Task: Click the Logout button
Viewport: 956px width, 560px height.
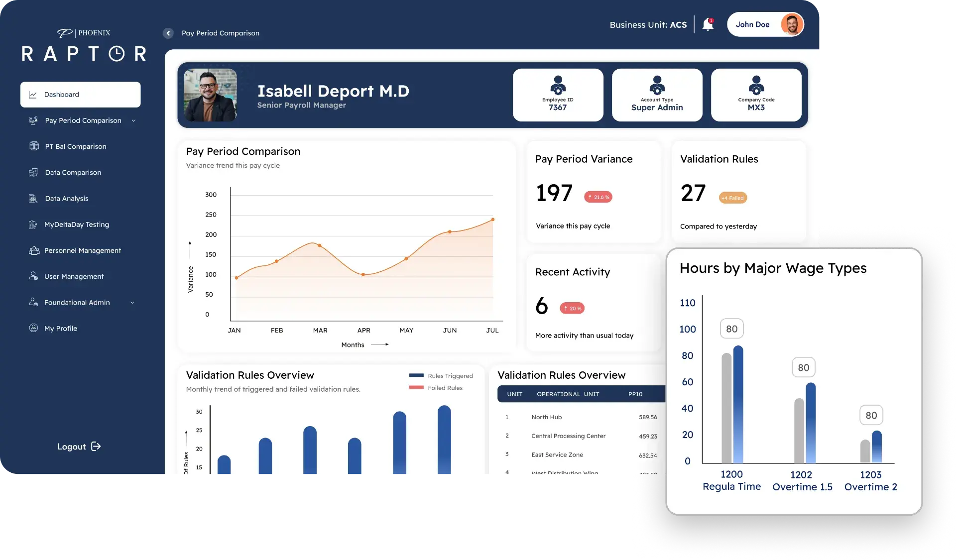Action: [78, 447]
